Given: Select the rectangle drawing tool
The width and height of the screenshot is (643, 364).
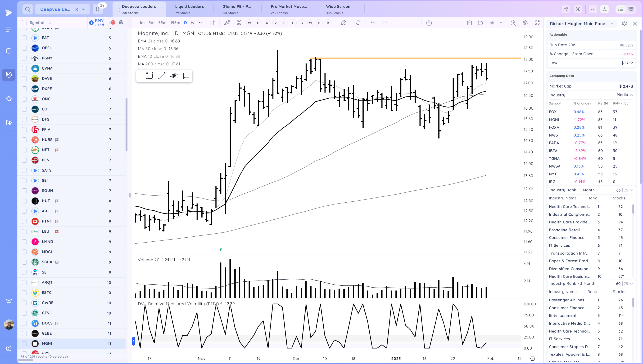Looking at the screenshot, I should [149, 76].
